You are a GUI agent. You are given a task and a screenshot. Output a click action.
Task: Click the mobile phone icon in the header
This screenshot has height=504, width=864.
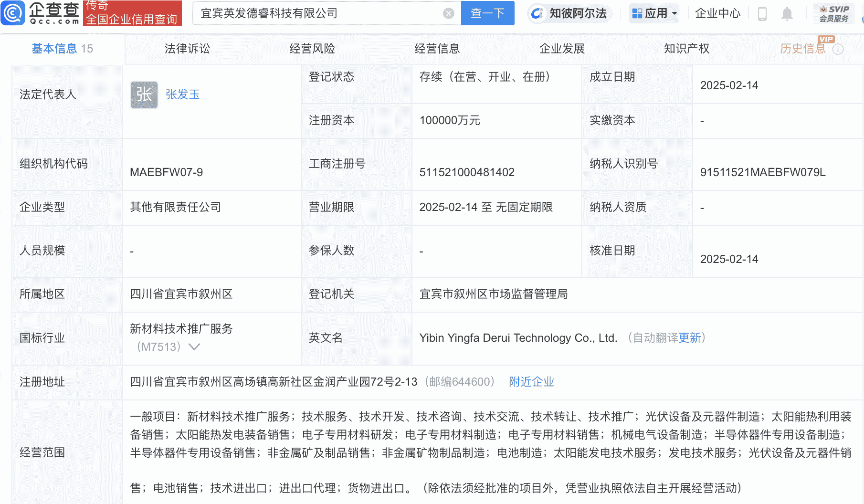tap(762, 14)
